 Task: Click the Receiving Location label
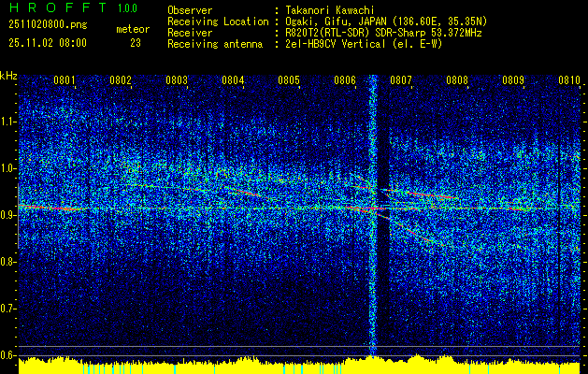pyautogui.click(x=218, y=22)
